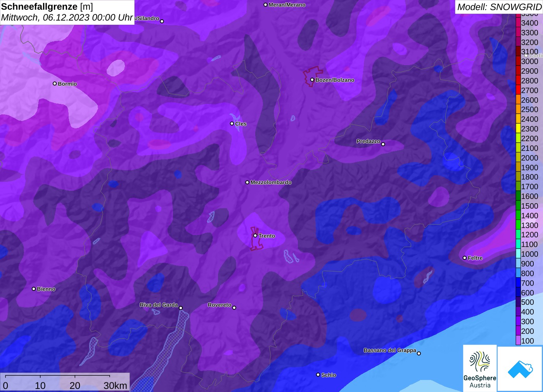Viewport: 543px width, 392px height.
Task: Select the Cles location marker dot
Action: click(x=232, y=124)
